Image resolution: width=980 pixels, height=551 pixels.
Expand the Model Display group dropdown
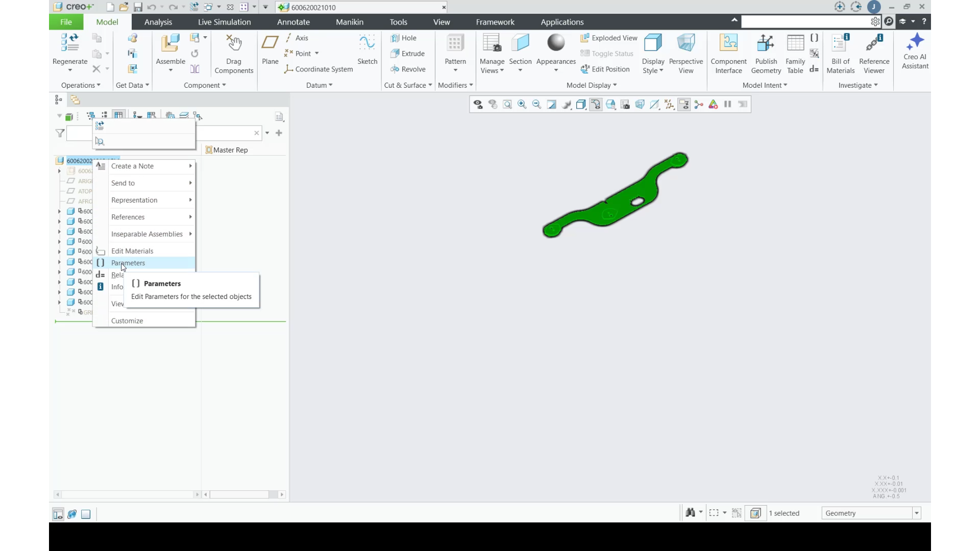[x=592, y=85]
